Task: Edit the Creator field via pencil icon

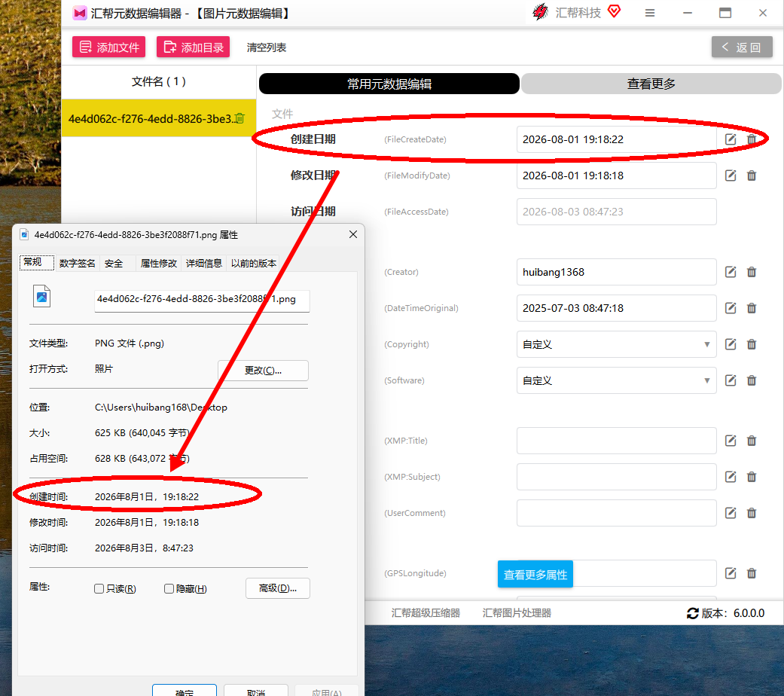Action: 731,272
